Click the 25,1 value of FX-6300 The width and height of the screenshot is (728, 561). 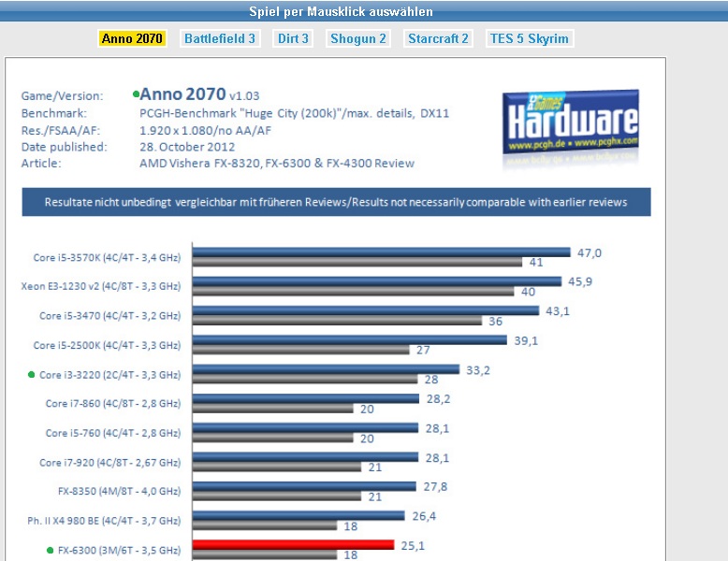point(413,546)
